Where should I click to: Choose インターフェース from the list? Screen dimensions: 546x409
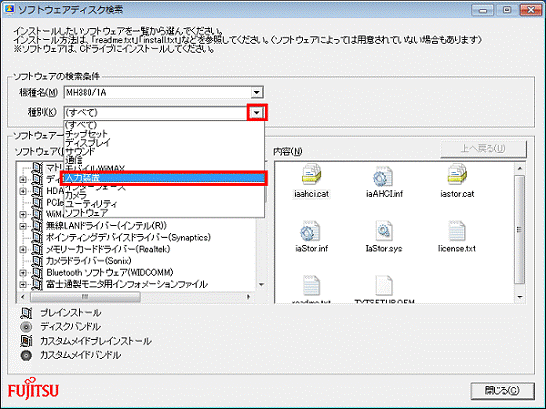click(164, 187)
